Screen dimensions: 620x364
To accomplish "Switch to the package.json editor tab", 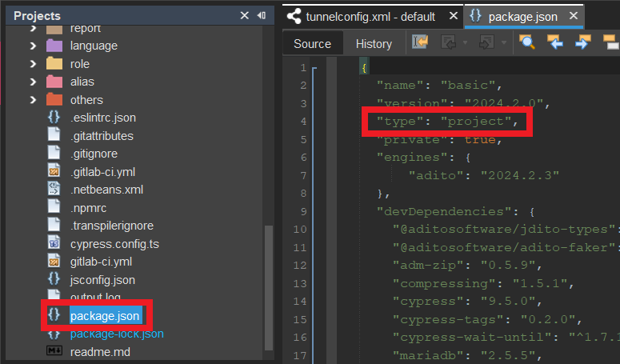I will (522, 17).
